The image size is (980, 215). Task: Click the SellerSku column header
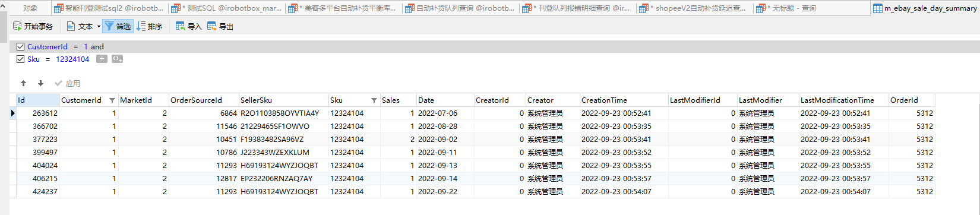point(283,100)
